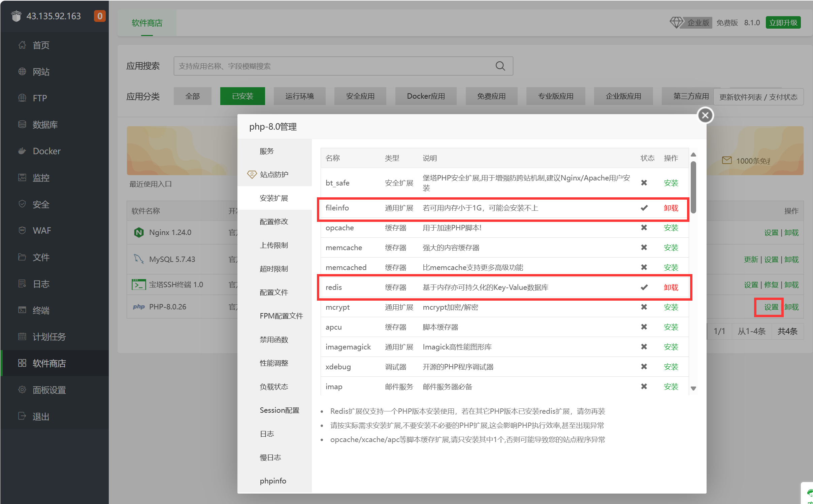Click the 文件 folder icon
Image resolution: width=813 pixels, height=504 pixels.
[22, 257]
